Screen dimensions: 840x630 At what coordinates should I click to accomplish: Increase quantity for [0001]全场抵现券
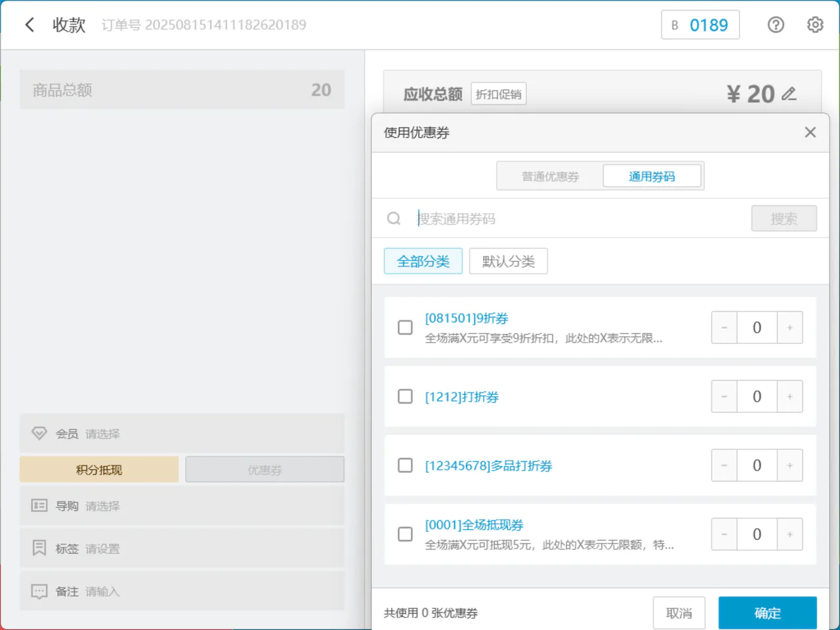coord(790,534)
